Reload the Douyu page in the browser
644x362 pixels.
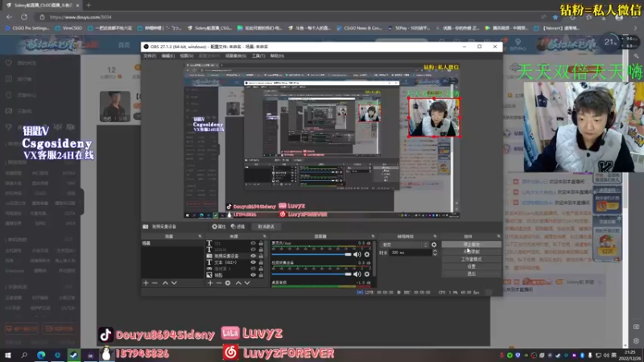tap(24, 17)
